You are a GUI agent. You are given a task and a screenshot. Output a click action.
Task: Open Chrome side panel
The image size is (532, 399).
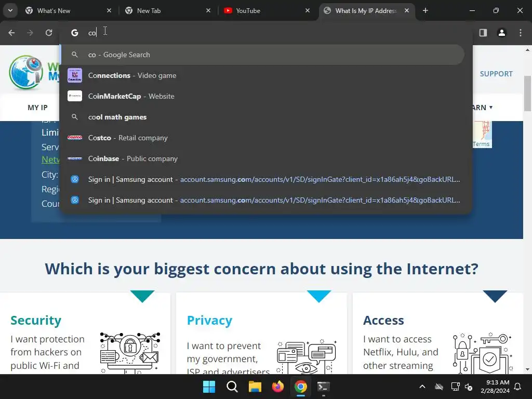(483, 33)
